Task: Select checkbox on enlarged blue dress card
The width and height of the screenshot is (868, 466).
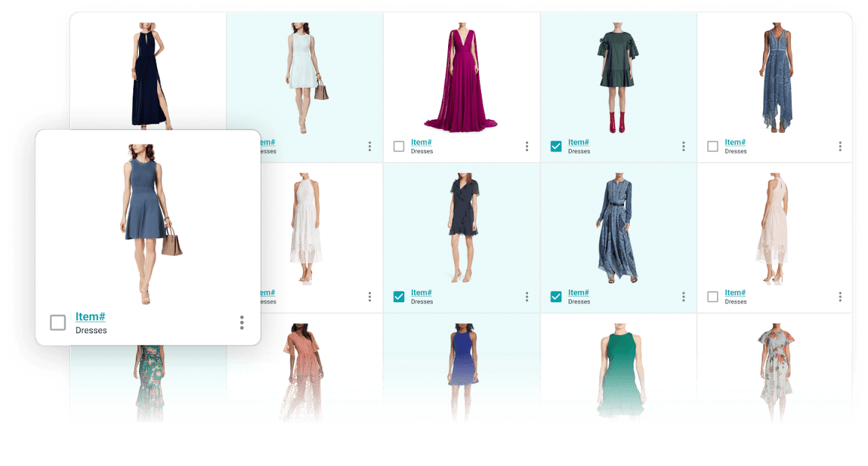Action: coord(58,322)
